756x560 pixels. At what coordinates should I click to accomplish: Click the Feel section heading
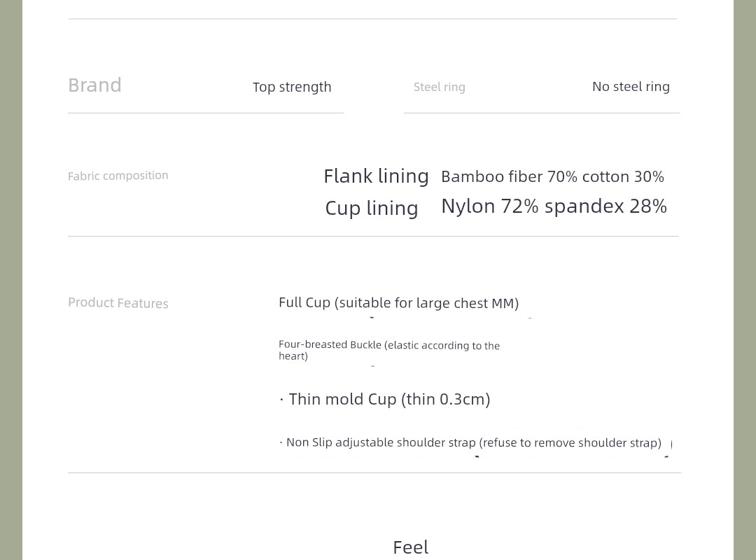click(x=411, y=547)
